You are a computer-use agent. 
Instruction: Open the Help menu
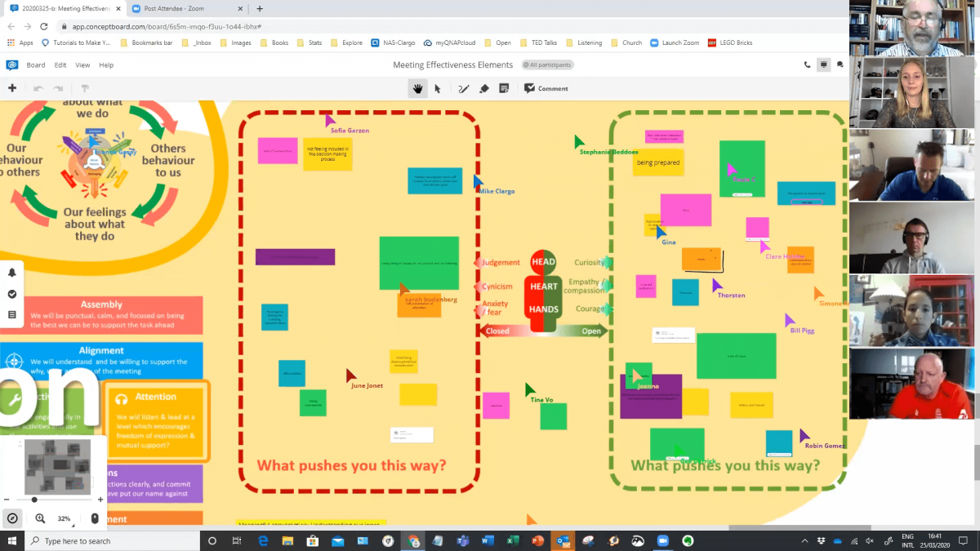point(106,65)
